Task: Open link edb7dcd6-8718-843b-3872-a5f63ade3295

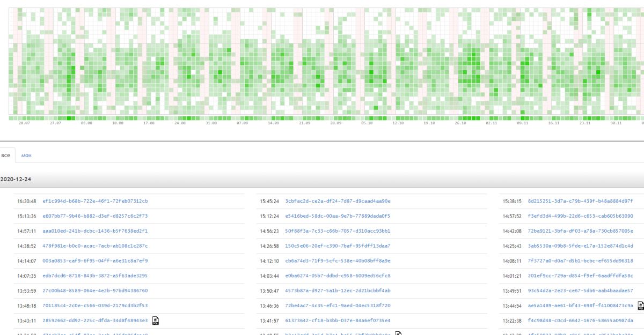Action: [95, 276]
